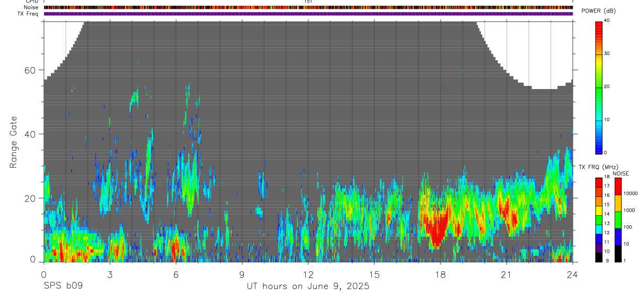Click the red backscatter patch near hour 18

point(436,226)
